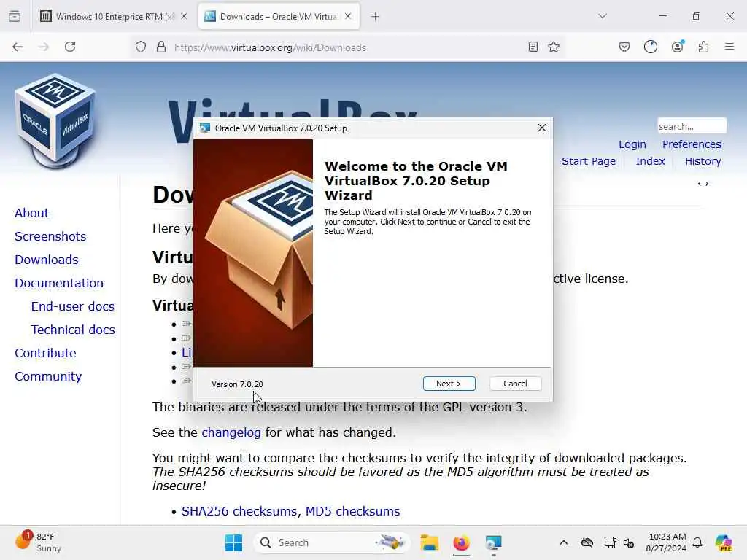Click the VirtualBox site search field
The width and height of the screenshot is (747, 560).
click(692, 126)
